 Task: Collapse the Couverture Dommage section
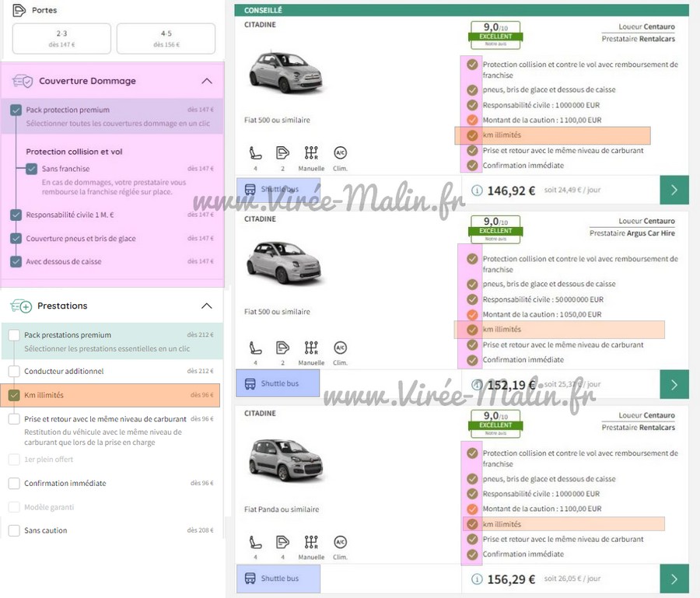point(206,81)
